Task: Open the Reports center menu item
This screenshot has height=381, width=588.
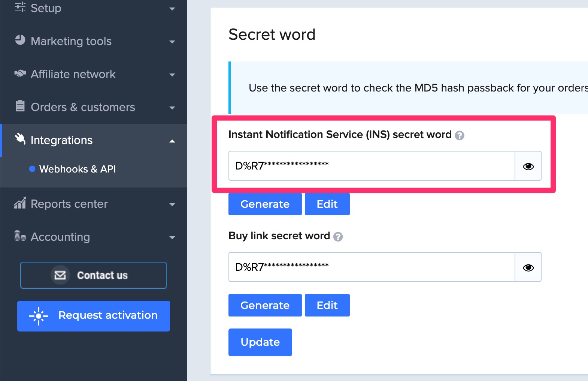Action: [94, 204]
